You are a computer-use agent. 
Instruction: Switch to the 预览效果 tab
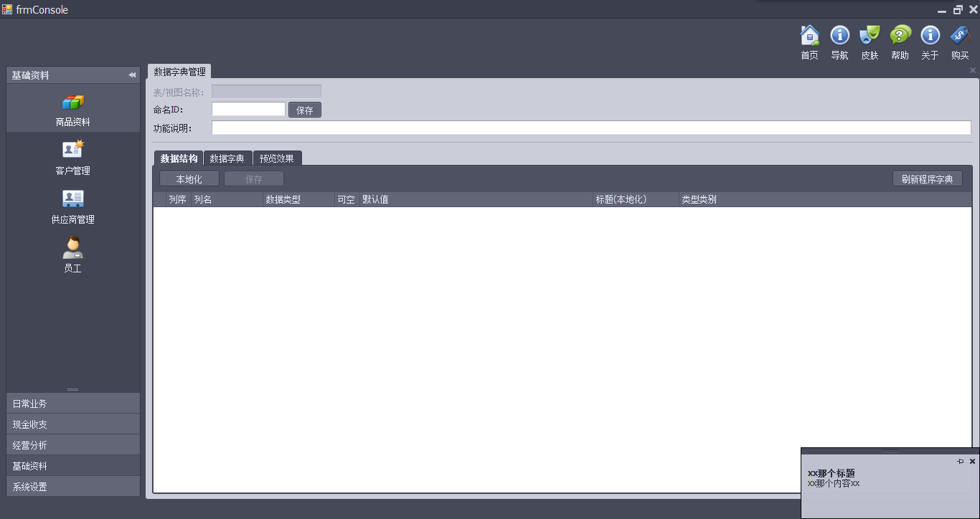coord(277,158)
